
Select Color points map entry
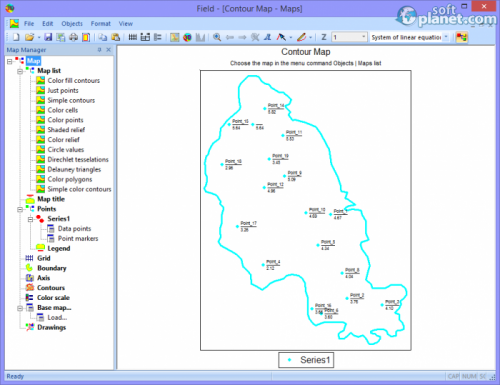[x=65, y=120]
